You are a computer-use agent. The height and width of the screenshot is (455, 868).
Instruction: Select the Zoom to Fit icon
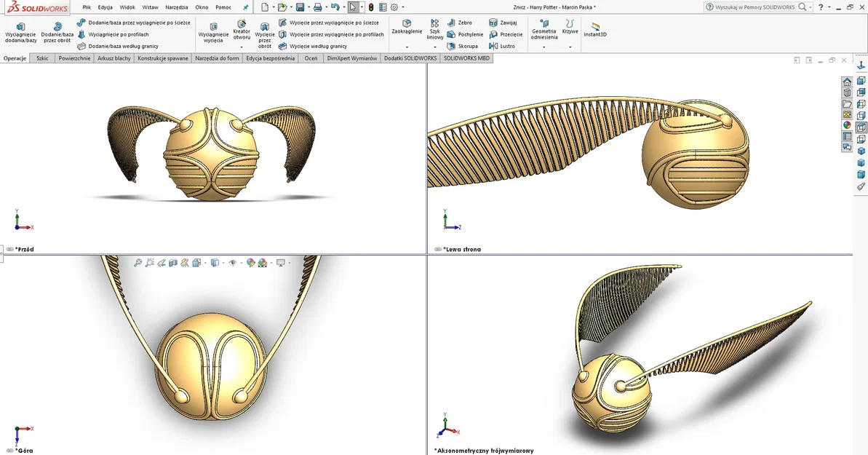[138, 264]
